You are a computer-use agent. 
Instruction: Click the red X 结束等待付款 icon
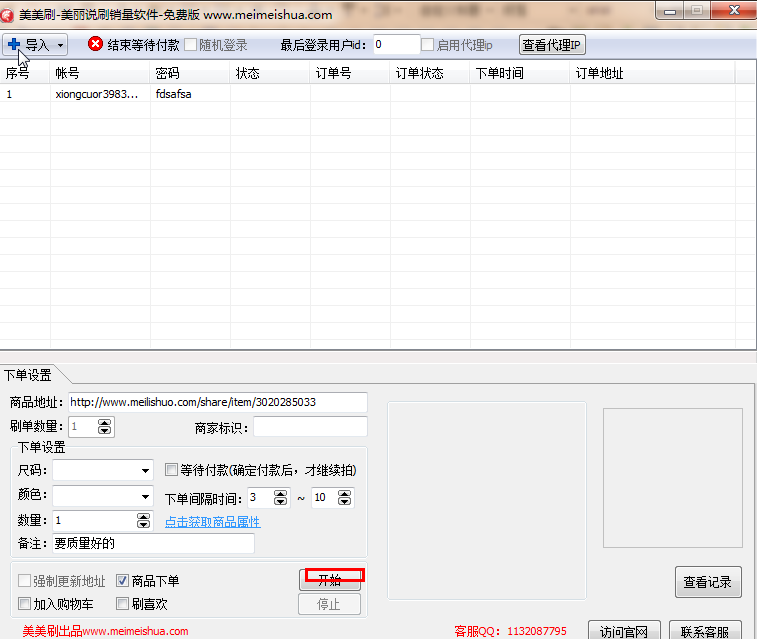96,45
